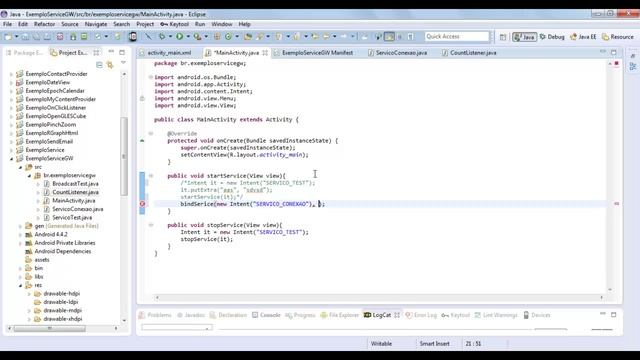Open the Navigate menu
Image resolution: width=640 pixels, height=360 pixels.
[96, 24]
